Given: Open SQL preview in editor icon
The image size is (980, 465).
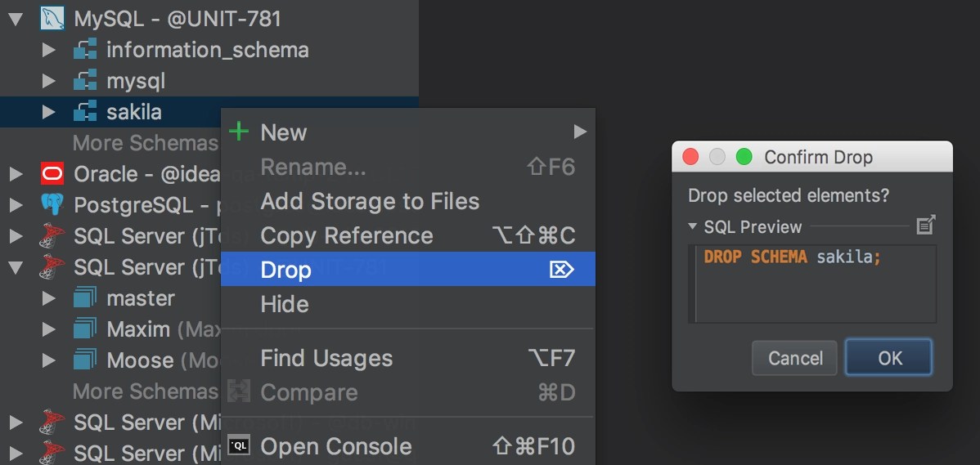Looking at the screenshot, I should pos(925,226).
